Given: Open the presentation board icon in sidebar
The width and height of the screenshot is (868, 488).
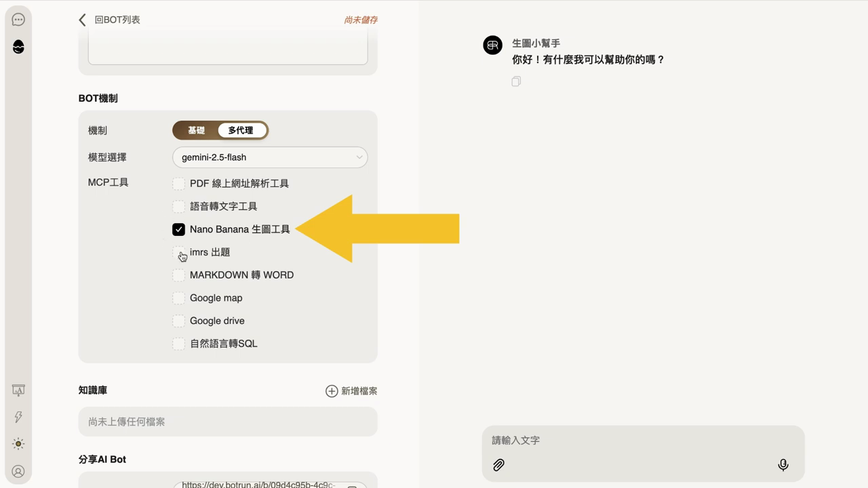Looking at the screenshot, I should pos(18,390).
